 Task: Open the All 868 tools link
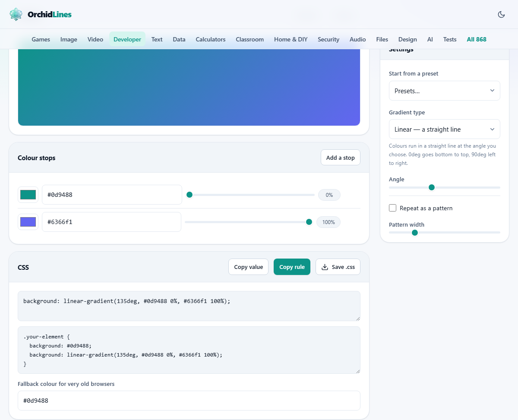tap(477, 39)
